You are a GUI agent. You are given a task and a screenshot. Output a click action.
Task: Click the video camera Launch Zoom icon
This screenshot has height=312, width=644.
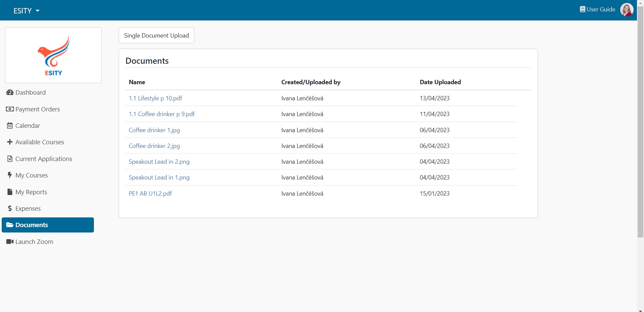tap(10, 242)
